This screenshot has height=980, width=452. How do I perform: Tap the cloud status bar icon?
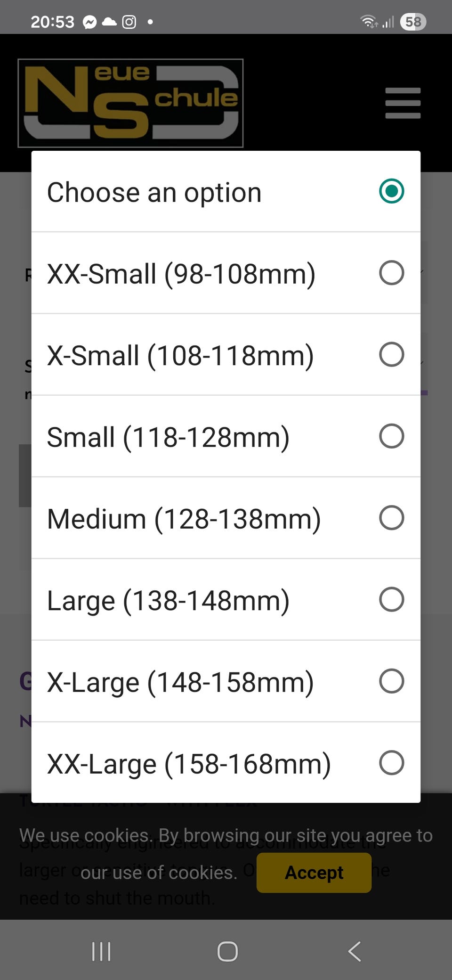click(109, 22)
